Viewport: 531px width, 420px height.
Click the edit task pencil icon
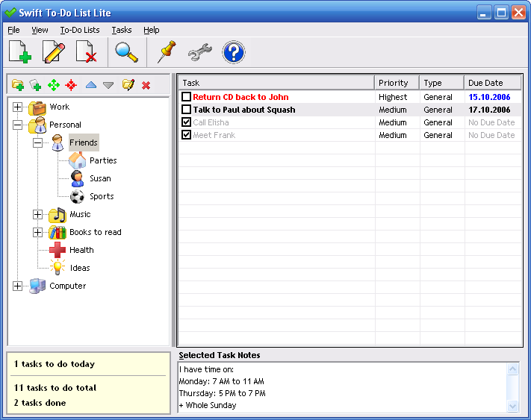tap(54, 53)
